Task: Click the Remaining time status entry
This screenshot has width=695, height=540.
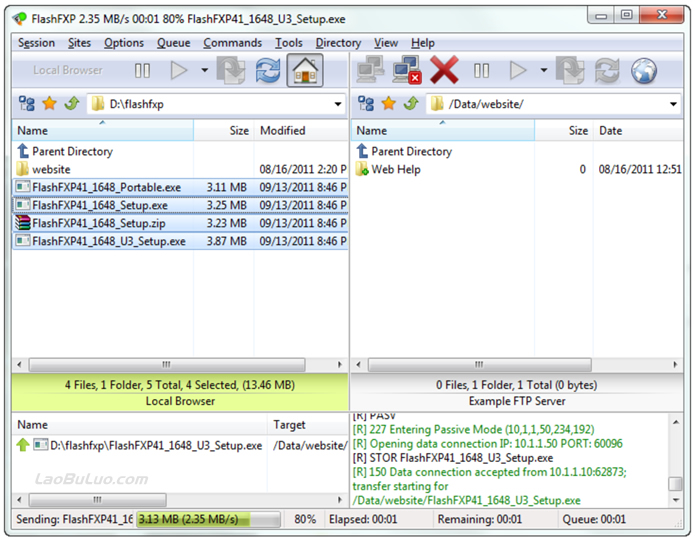Action: point(480,519)
